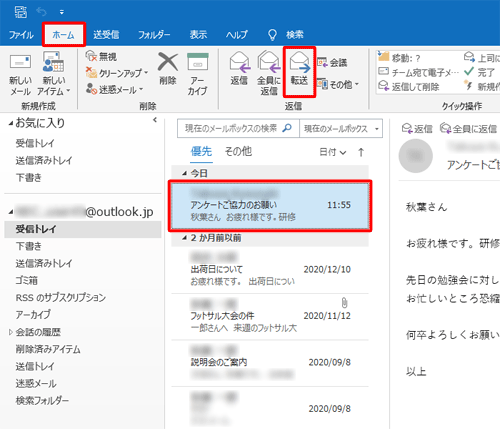Open the フォルダー ribbon tab
The width and height of the screenshot is (500, 429).
(154, 35)
